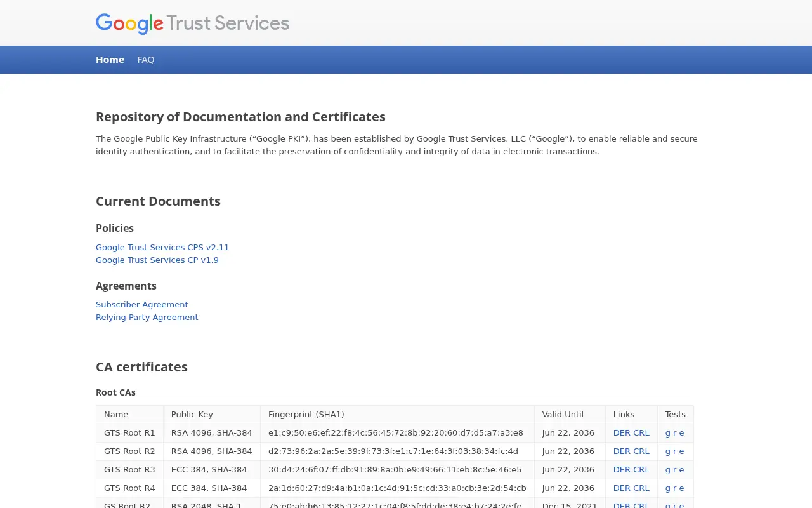
Task: Click fingerprint starting 30:d4:24:6f
Action: click(x=395, y=470)
